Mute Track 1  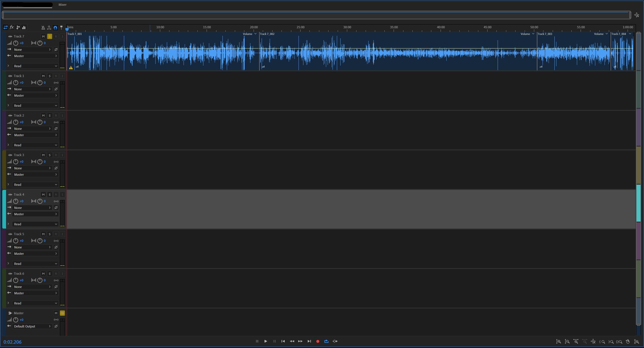pos(43,76)
